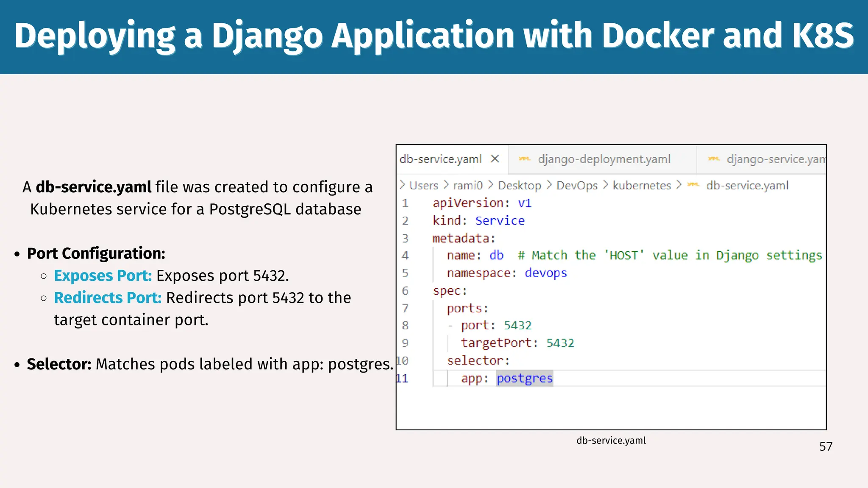Open the django-service.yaml tab
The image size is (868, 488).
coord(776,159)
